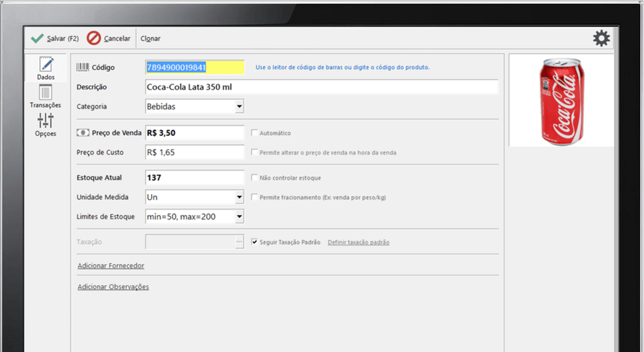Expand the Categoria dropdown arrow
The width and height of the screenshot is (644, 352).
point(239,106)
